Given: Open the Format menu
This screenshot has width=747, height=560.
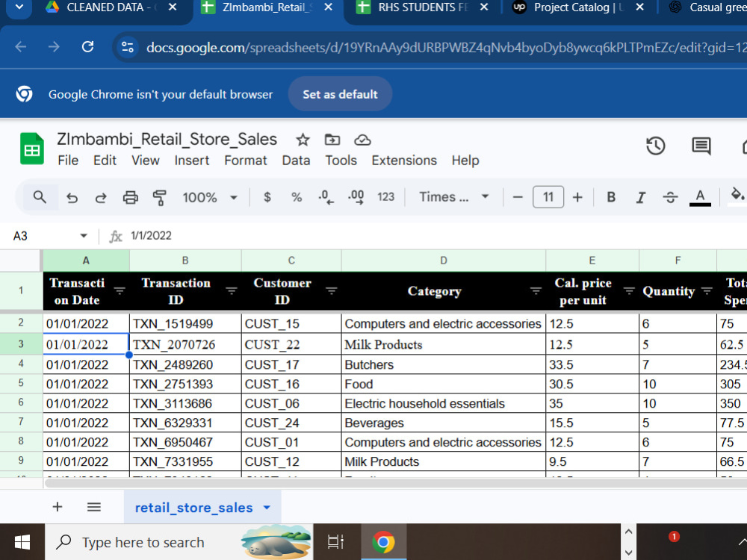Looking at the screenshot, I should [x=245, y=161].
